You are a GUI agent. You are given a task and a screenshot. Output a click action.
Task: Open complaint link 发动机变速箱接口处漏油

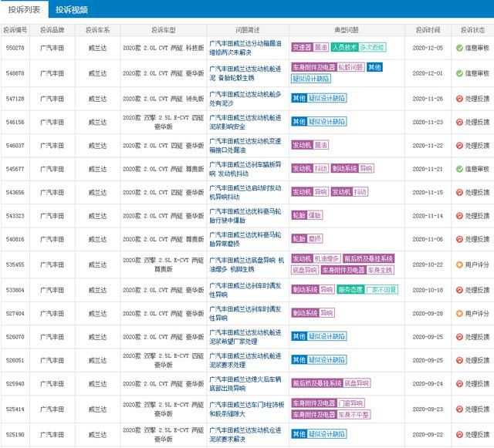pos(245,146)
